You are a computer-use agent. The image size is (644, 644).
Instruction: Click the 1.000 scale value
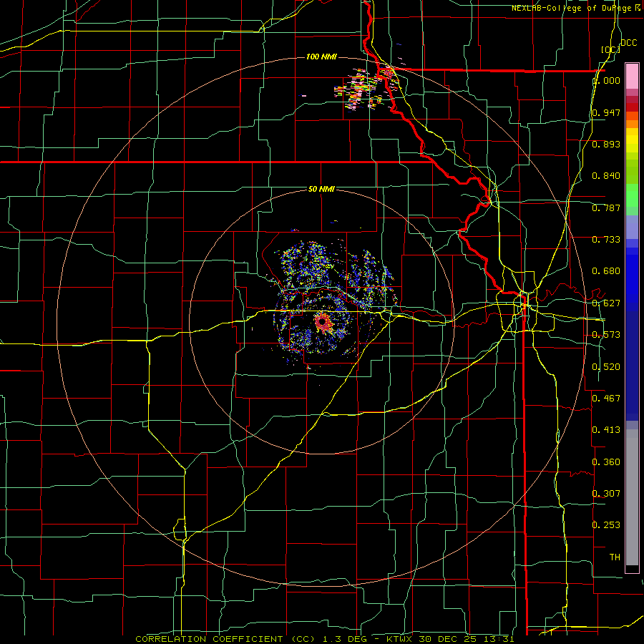[x=606, y=80]
